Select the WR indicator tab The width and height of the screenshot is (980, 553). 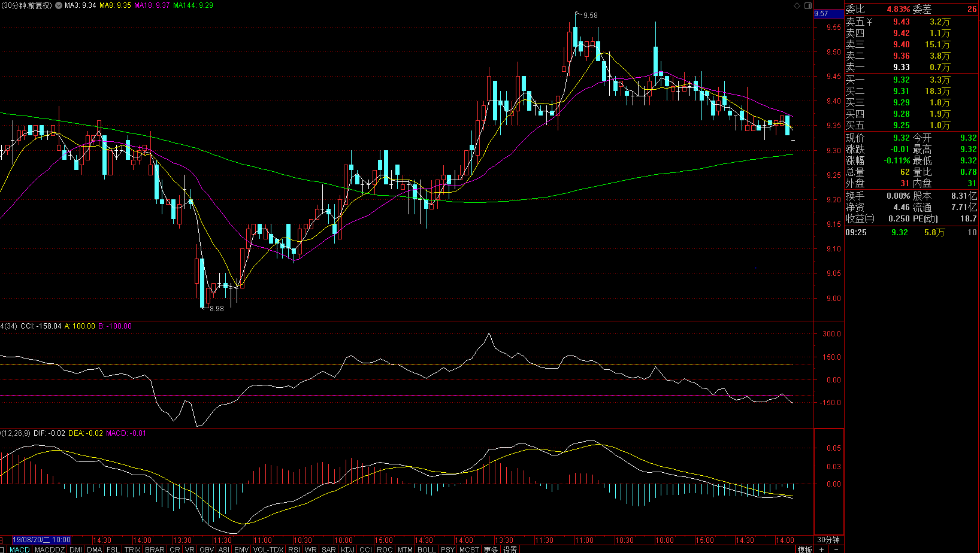point(310,549)
